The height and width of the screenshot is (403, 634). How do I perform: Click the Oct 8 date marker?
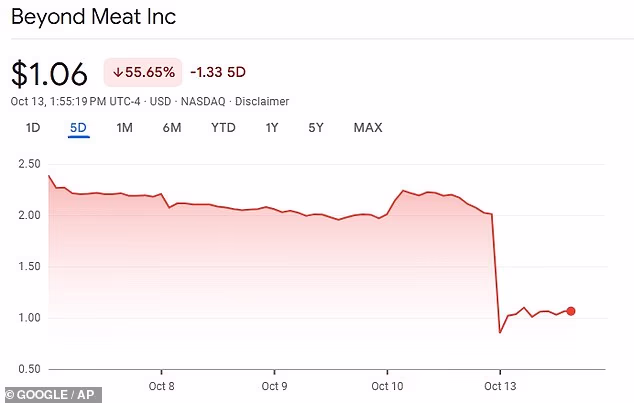tap(161, 385)
